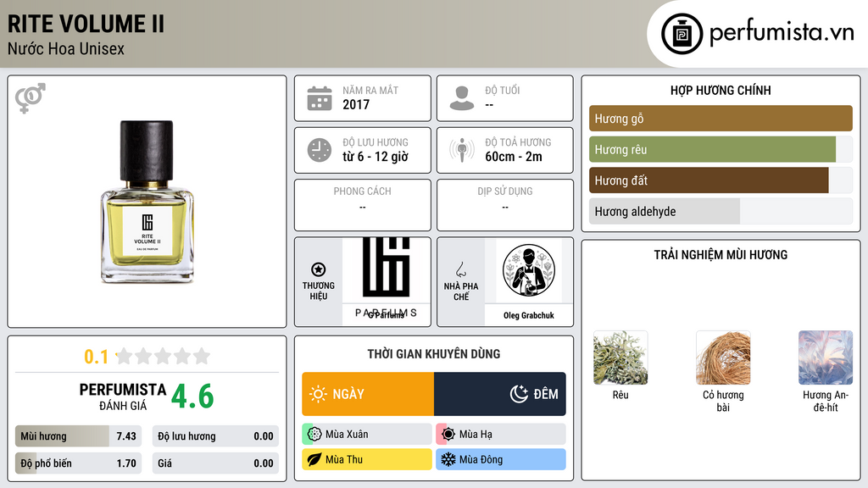Screen dimensions: 868x488
Task: Click the nose icon above Nhà pha chế
Action: coord(460,270)
